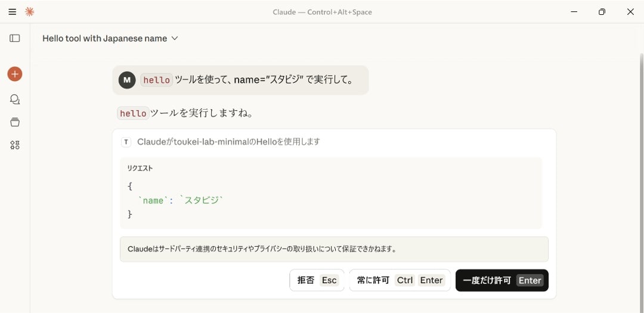Minimize the Claude window
Screen dimensions: 644x313
(x=574, y=12)
